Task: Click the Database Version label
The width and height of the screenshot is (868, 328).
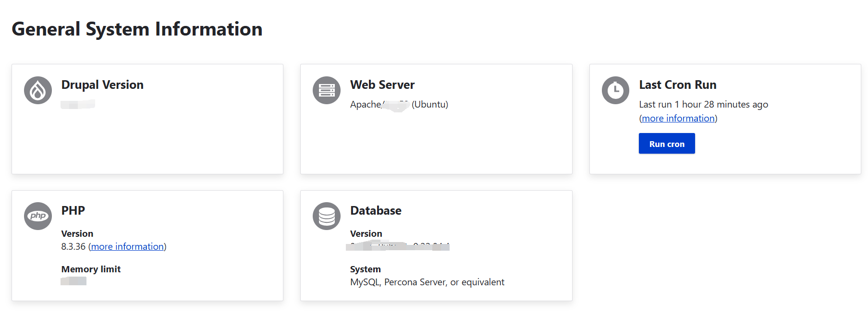Action: (x=366, y=234)
